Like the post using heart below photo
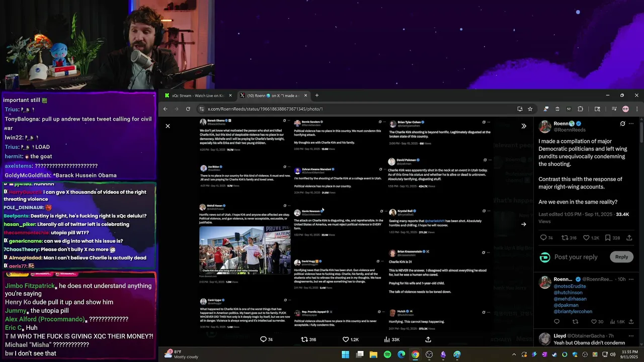Image resolution: width=644 pixels, height=362 pixels. [x=346, y=339]
